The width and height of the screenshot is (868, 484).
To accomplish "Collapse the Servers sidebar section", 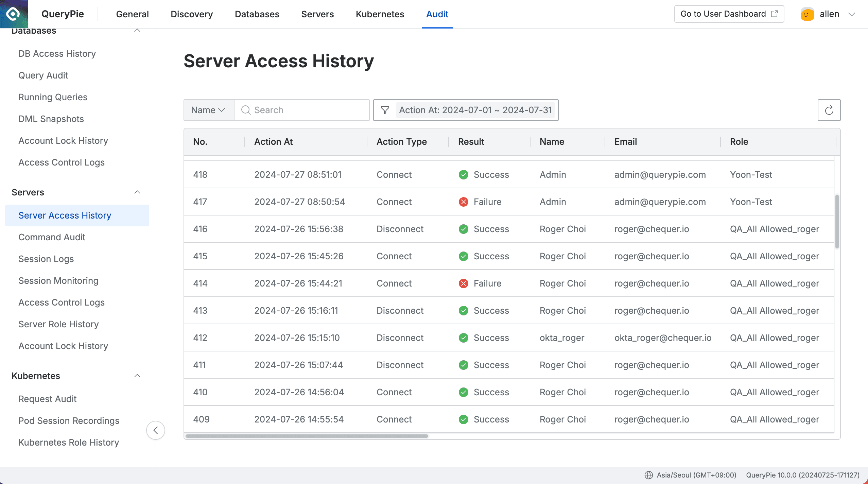I will point(137,192).
